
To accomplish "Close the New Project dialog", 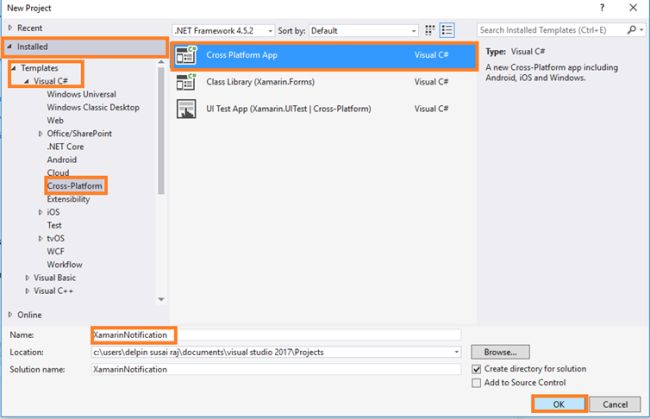I will coord(633,7).
